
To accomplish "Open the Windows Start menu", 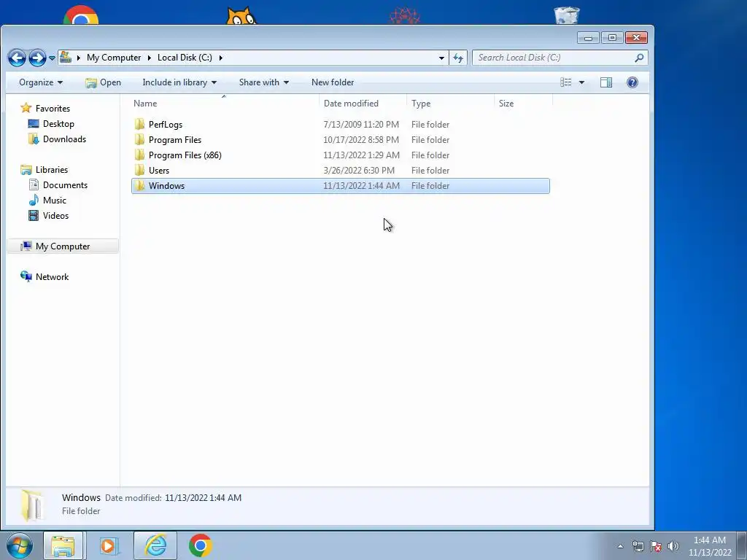I will click(19, 545).
